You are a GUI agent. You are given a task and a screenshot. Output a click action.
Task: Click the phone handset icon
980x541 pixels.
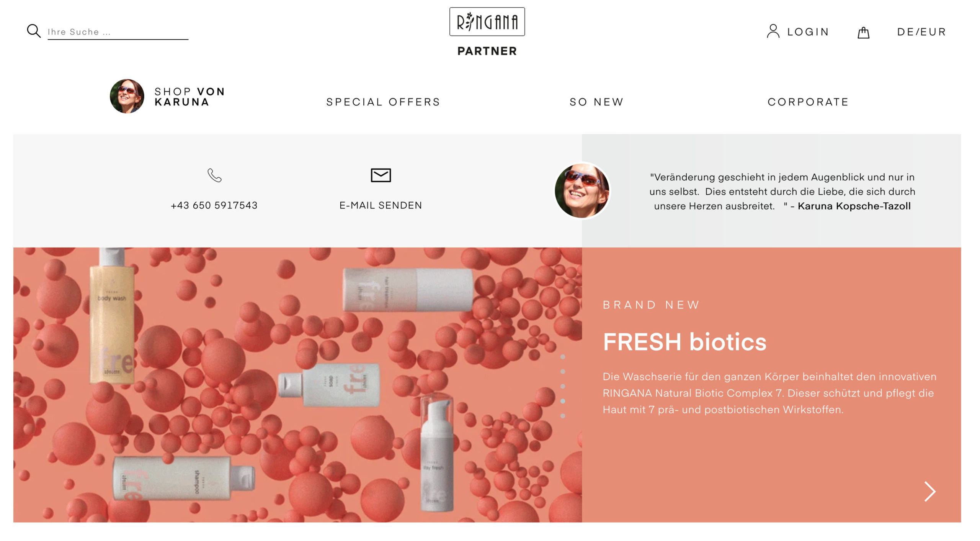214,175
